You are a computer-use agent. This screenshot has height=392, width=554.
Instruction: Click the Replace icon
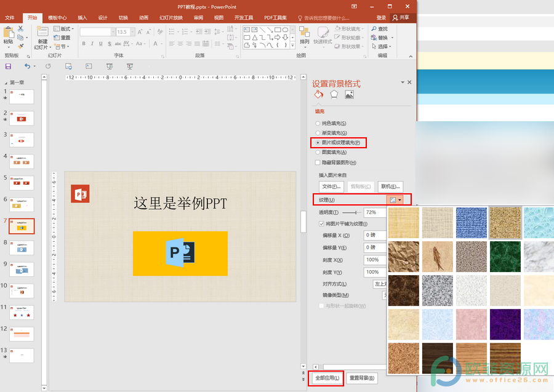pos(374,38)
